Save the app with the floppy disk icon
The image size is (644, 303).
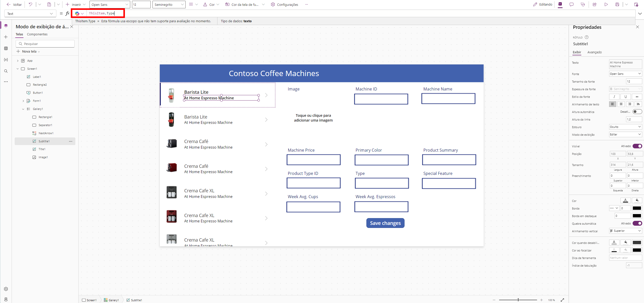(617, 4)
